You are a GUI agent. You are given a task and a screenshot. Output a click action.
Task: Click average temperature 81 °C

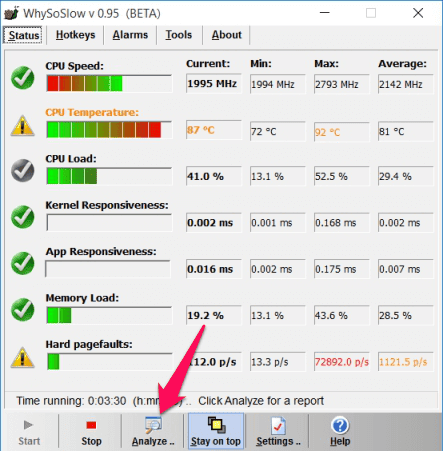405,131
